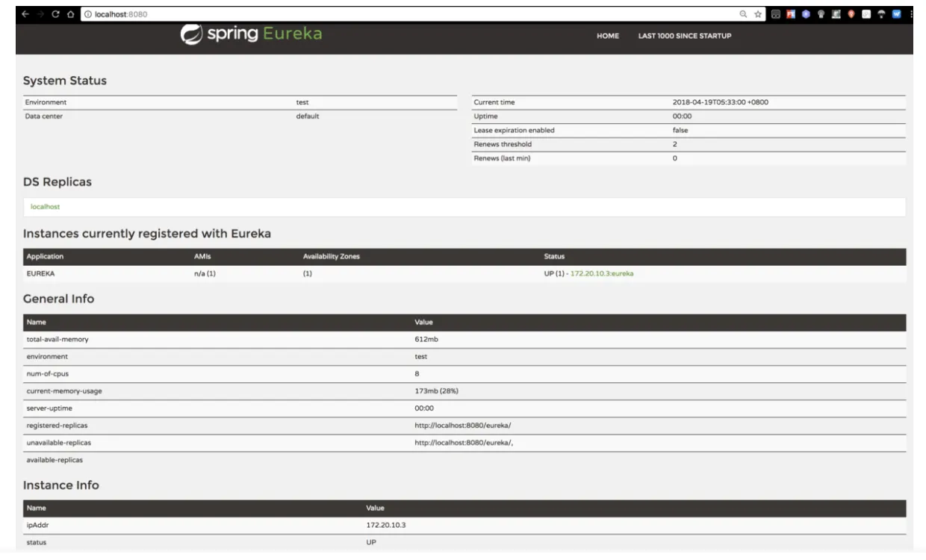Click the AMIs column header
926x560 pixels.
click(201, 256)
